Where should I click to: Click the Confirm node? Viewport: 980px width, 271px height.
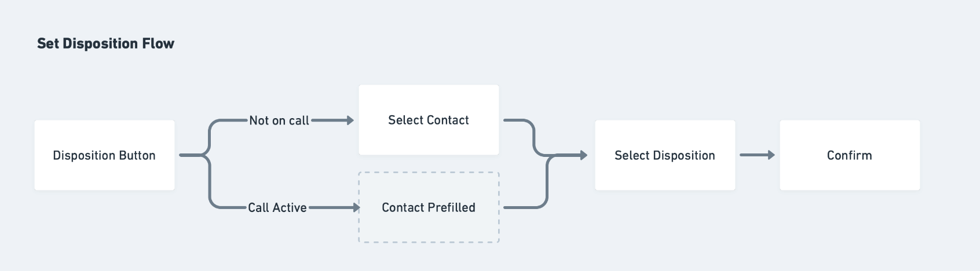point(849,155)
